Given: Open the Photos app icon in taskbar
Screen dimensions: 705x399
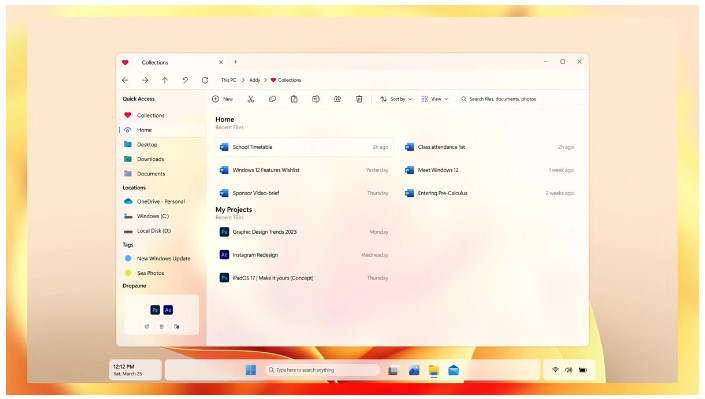Looking at the screenshot, I should pyautogui.click(x=414, y=370).
